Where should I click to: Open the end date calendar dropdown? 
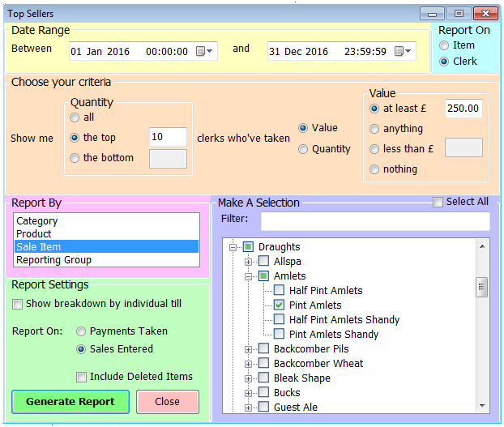pos(403,51)
